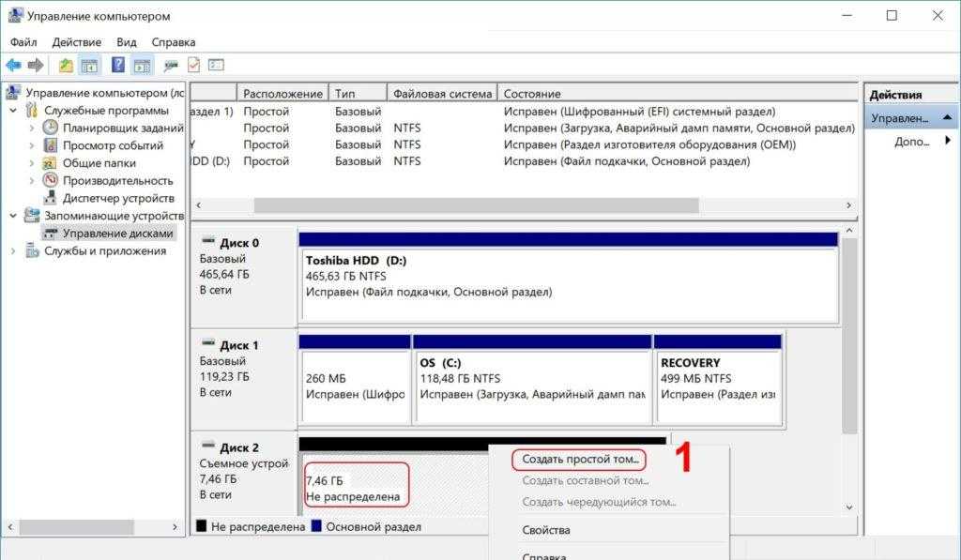Select Просмотр событий in the tree
Screen dimensions: 961x560
click(112, 145)
